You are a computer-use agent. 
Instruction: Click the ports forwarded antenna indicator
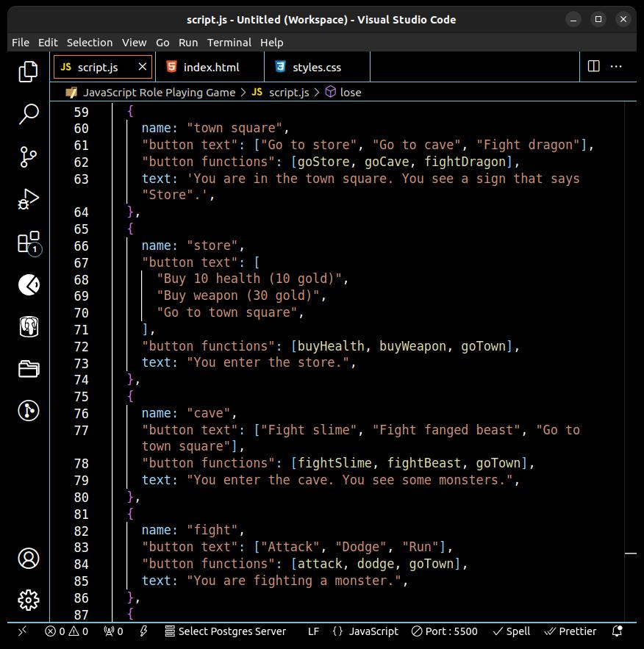(x=113, y=631)
